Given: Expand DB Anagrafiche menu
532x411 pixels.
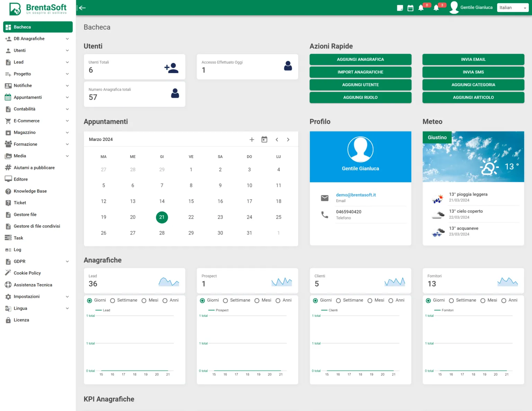Looking at the screenshot, I should (x=38, y=39).
